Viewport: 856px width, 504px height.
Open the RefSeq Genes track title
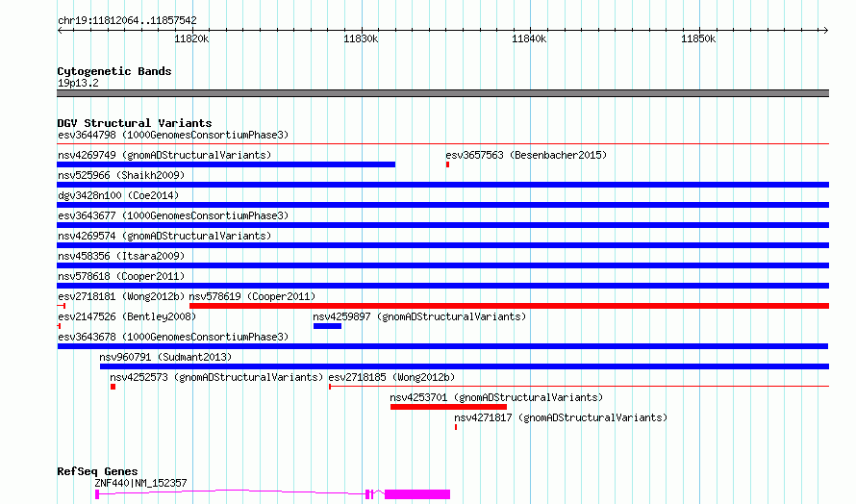97,472
